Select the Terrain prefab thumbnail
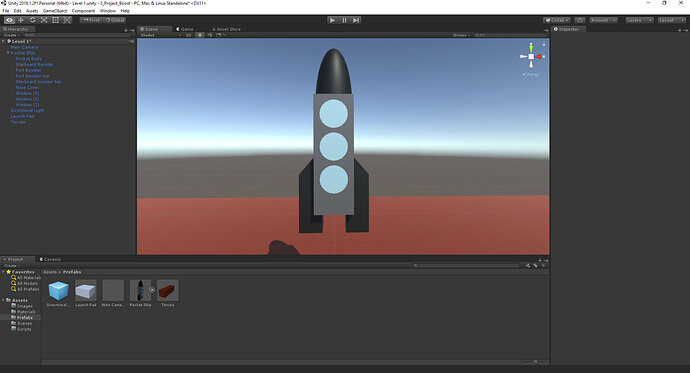Screen dimensions: 690x373 (168, 291)
